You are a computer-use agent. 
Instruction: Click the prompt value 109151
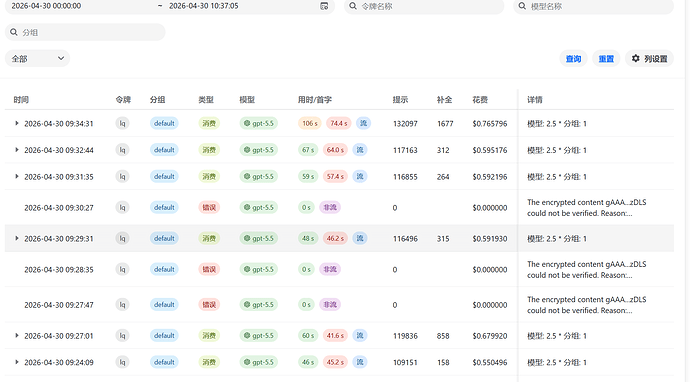405,362
